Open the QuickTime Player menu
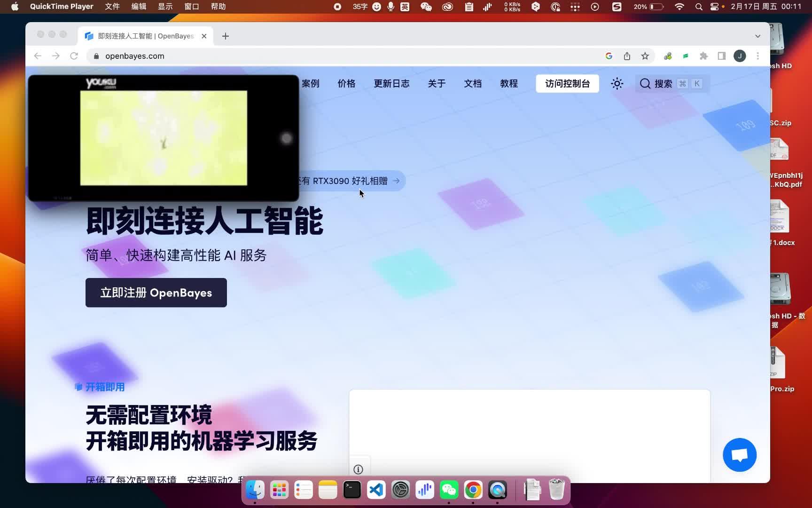This screenshot has height=508, width=812. click(62, 7)
